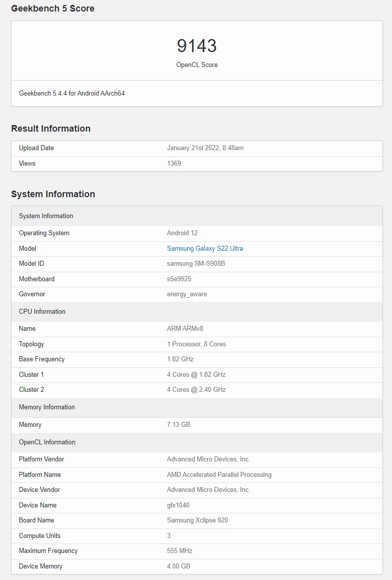
Task: Click the 'Geekbench 5 Score' heading
Action: pyautogui.click(x=53, y=9)
